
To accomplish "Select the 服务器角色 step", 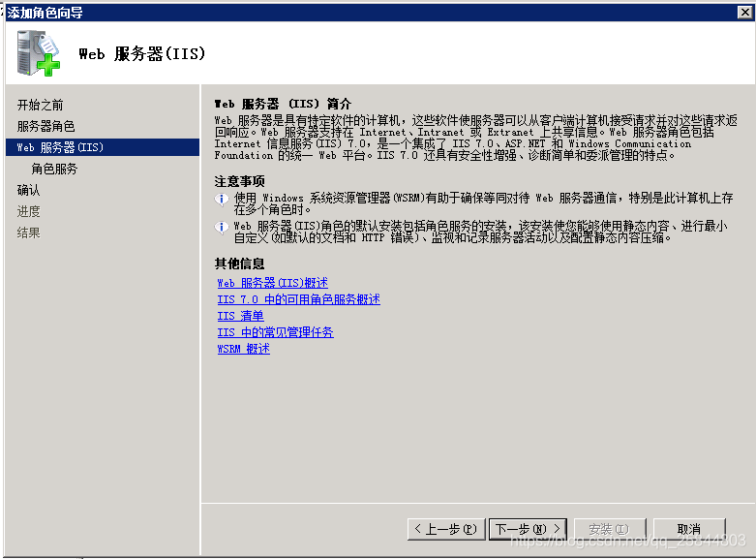I will click(45, 126).
